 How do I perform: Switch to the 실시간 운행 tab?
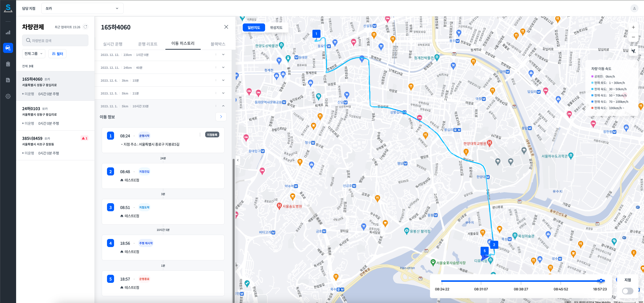[x=113, y=44]
